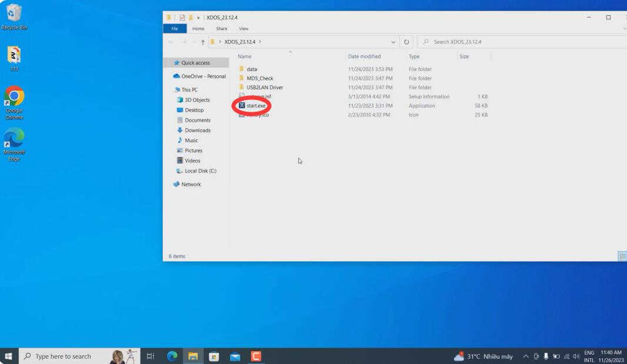
Task: Expand the breadcrumb chevron after XDOS_23.12.4
Action: tap(260, 42)
